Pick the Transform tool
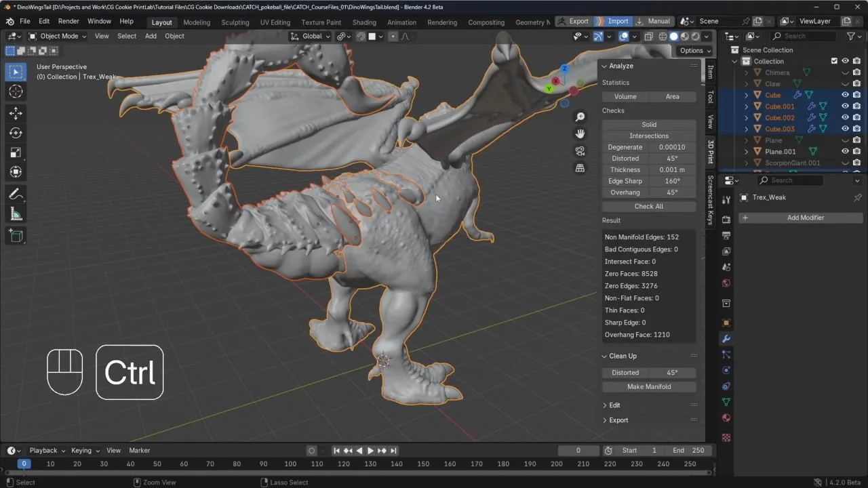This screenshot has width=868, height=488. coord(16,172)
